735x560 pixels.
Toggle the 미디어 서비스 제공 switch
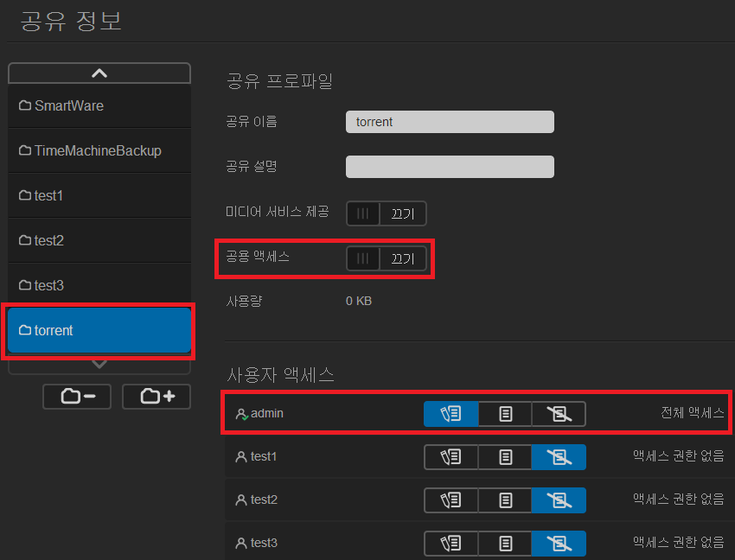pos(386,213)
